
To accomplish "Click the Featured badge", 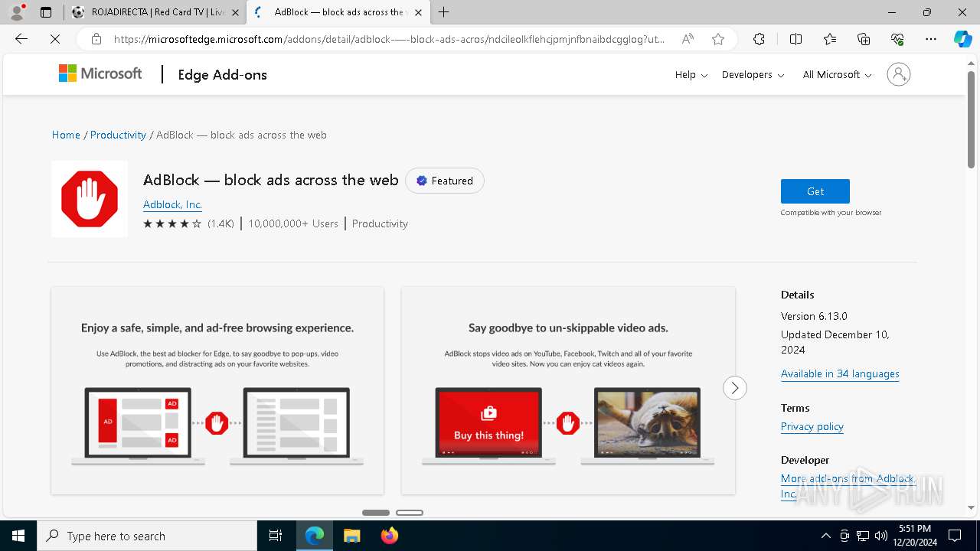I will (x=445, y=181).
